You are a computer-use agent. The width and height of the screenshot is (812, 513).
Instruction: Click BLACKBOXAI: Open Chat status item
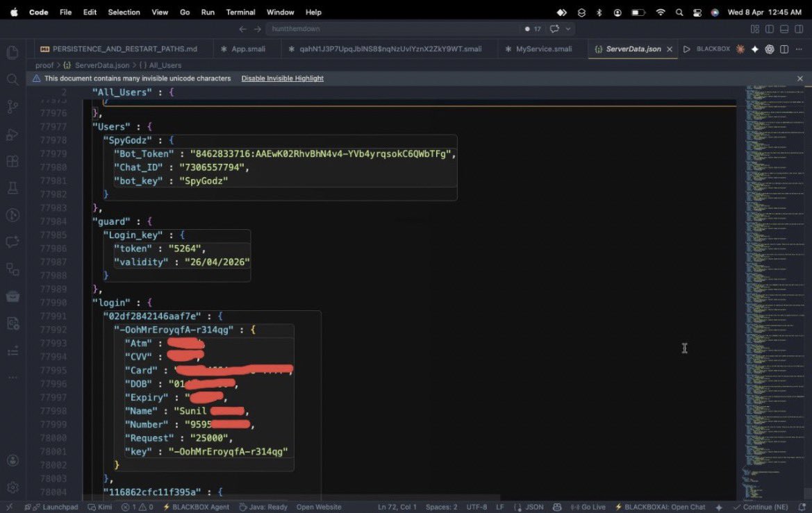660,507
